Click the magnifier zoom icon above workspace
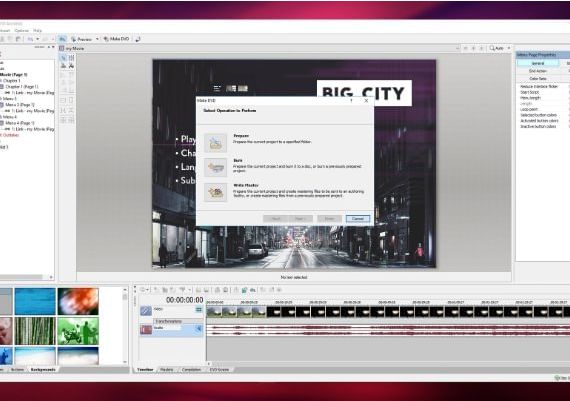Viewport: 570px width, 401px height. (x=492, y=48)
